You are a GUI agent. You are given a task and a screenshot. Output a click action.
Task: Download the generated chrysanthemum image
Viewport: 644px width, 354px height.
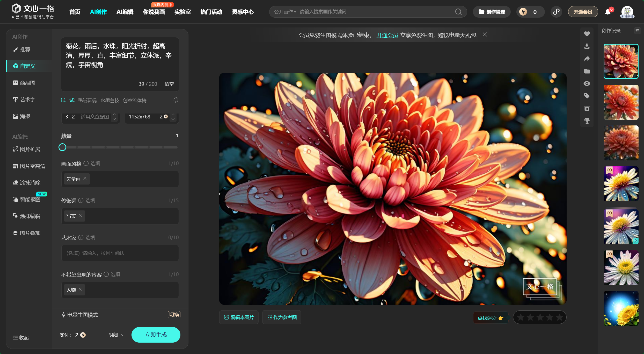587,46
